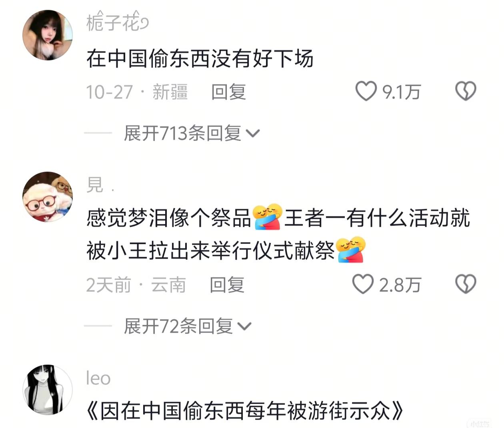Select comment text 在中国偷东西没有好下场
The width and height of the screenshot is (504, 428).
click(200, 58)
